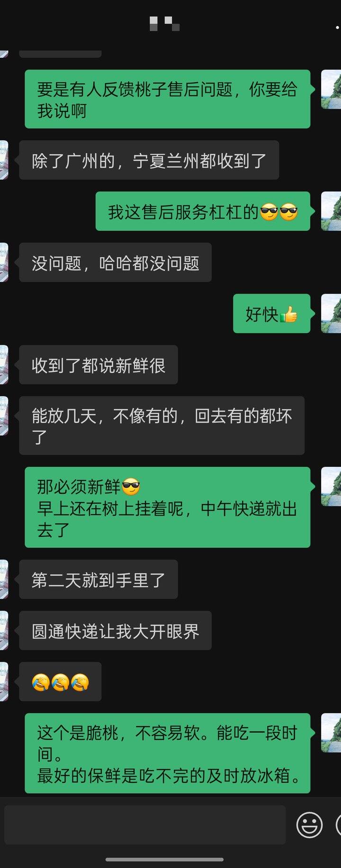The image size is (341, 868).
Task: Tap the crying-laughing emoji message bubble
Action: 60,682
